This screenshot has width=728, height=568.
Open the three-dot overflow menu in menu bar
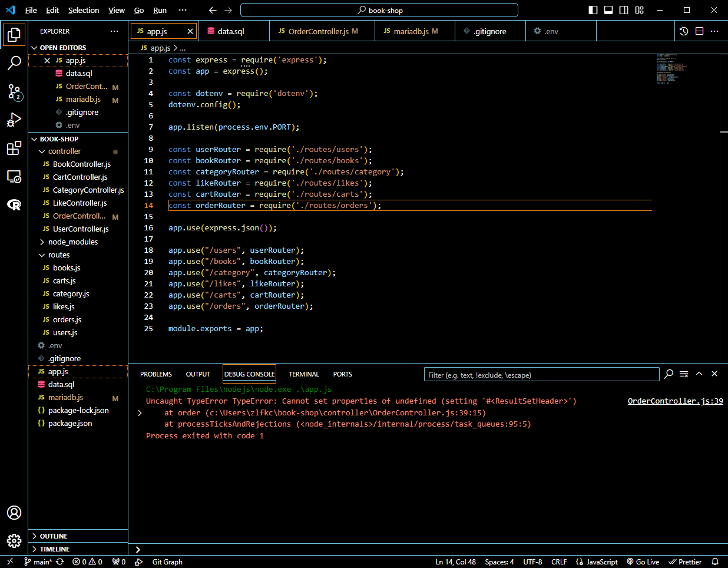click(x=183, y=10)
